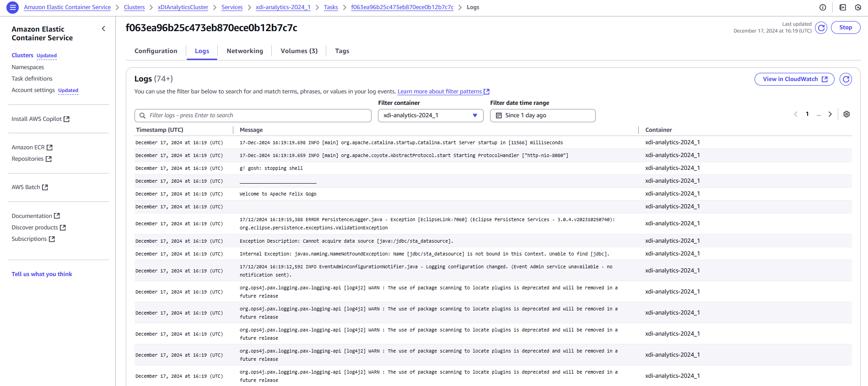Viewport: 868px width, 386px height.
Task: Click the Stop task button
Action: (846, 27)
